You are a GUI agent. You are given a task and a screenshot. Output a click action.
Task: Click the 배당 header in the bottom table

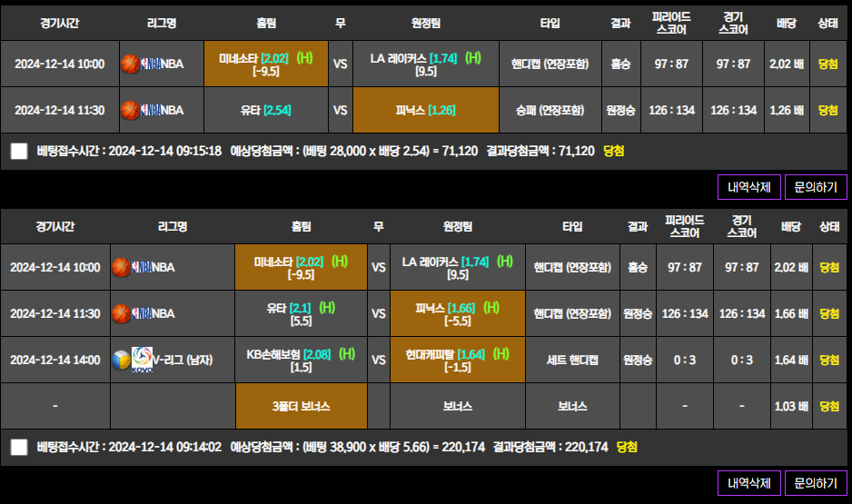pos(787,226)
